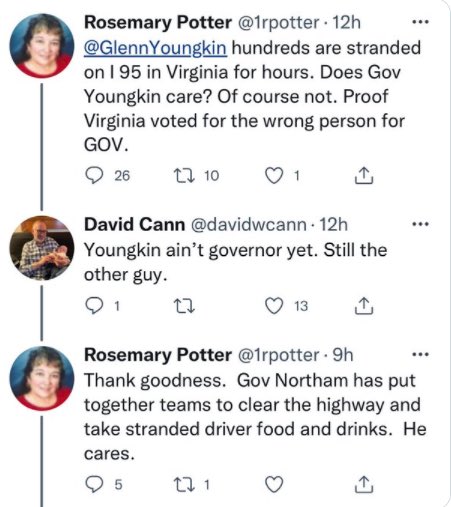Open David Cann's profile name
The width and height of the screenshot is (451, 507).
tap(134, 224)
